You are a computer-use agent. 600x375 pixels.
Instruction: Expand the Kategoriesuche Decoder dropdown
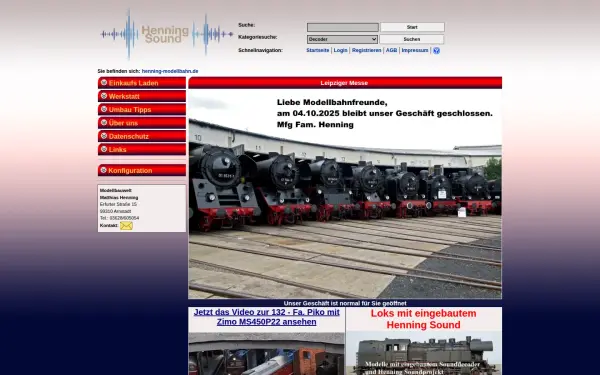click(342, 39)
